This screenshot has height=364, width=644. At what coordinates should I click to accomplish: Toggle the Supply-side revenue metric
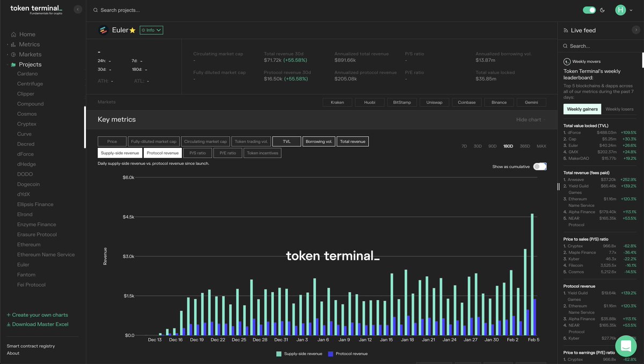click(120, 153)
